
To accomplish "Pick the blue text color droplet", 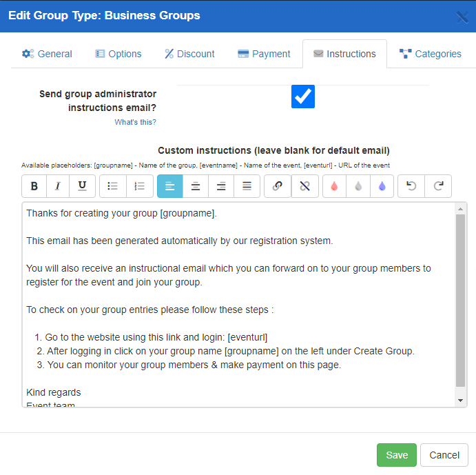I will pyautogui.click(x=382, y=186).
